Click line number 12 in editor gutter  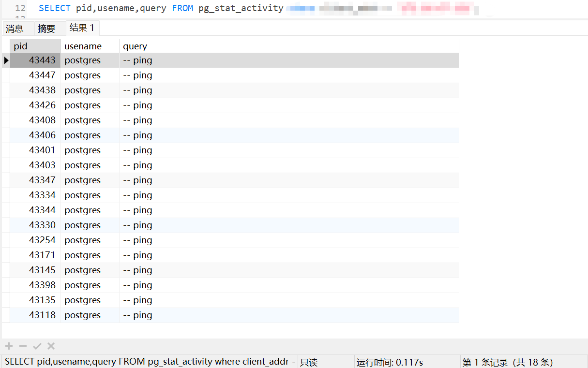coord(20,8)
